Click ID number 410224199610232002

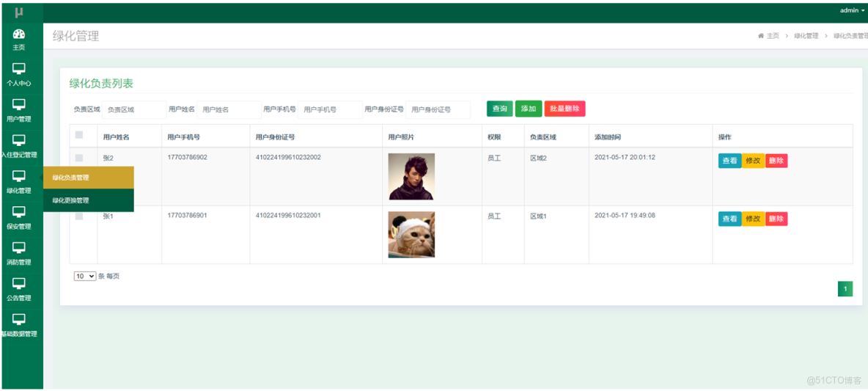(288, 157)
